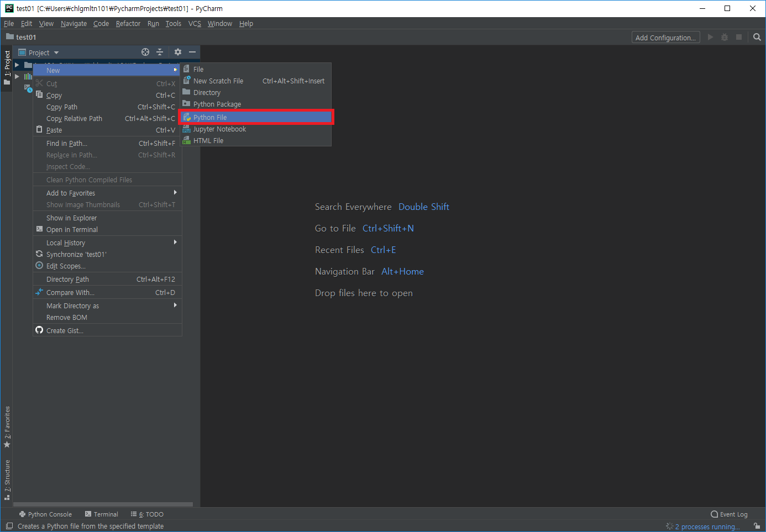Click the Paste clipboard icon

coord(39,129)
